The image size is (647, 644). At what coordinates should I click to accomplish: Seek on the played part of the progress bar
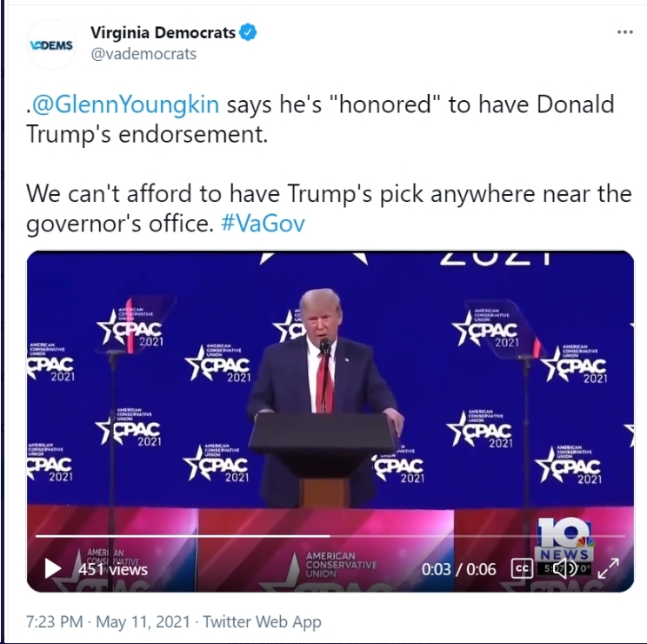[x=183, y=536]
